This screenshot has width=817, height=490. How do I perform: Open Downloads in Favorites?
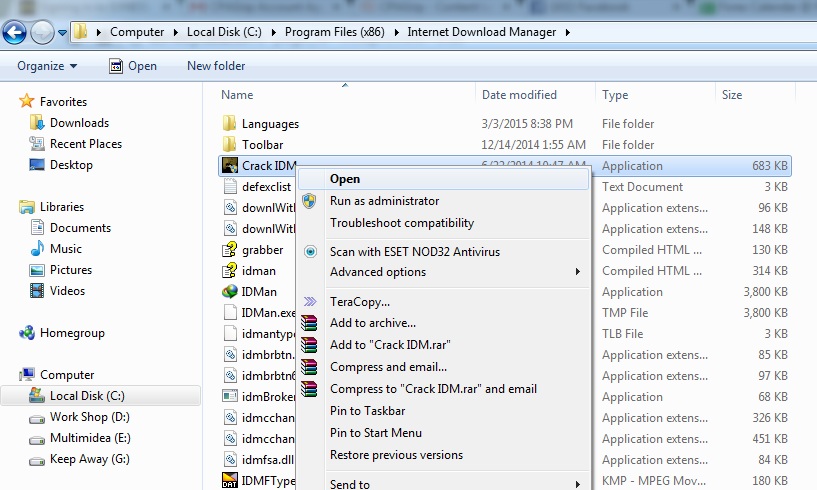click(x=79, y=123)
